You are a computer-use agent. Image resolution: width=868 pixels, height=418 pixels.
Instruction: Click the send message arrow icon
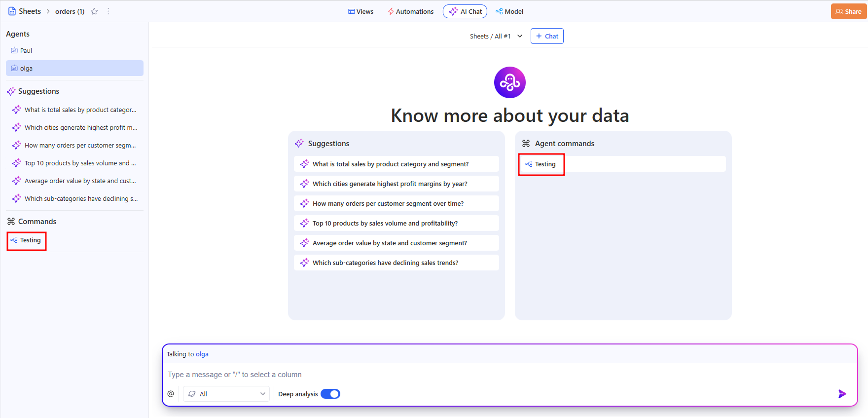point(842,394)
